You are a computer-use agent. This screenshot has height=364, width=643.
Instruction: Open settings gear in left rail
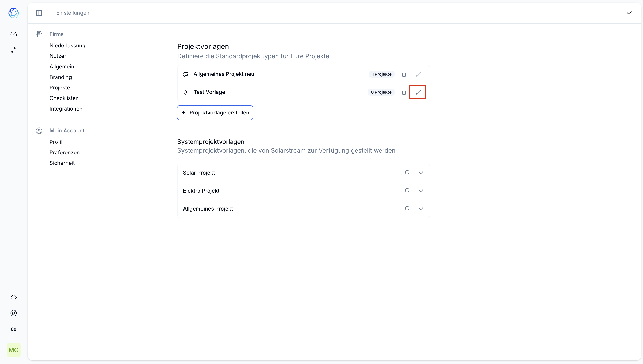pos(14,329)
